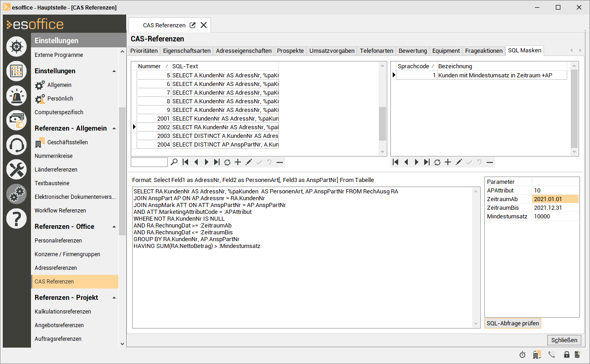
Task: Click the phone icon in status bar
Action: click(552, 354)
